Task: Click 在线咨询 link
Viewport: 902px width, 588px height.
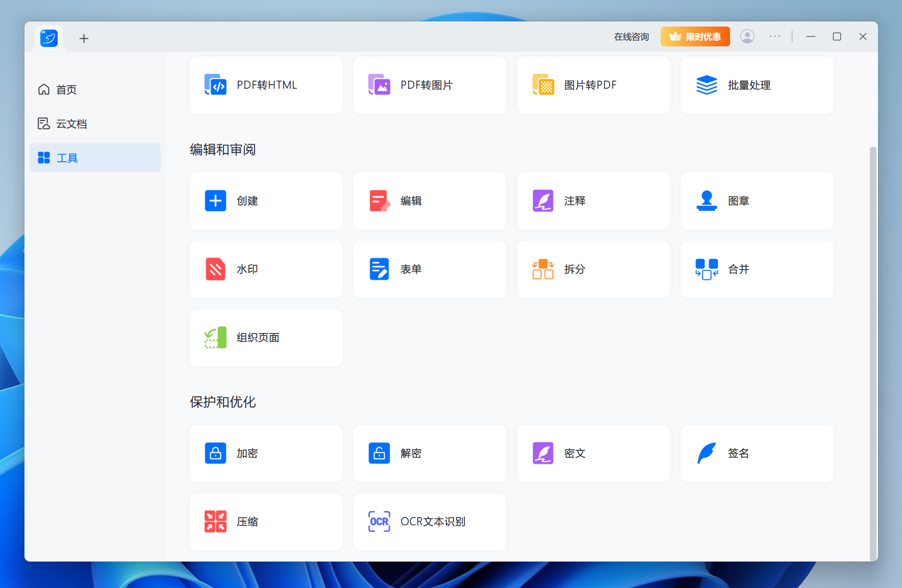Action: tap(631, 37)
